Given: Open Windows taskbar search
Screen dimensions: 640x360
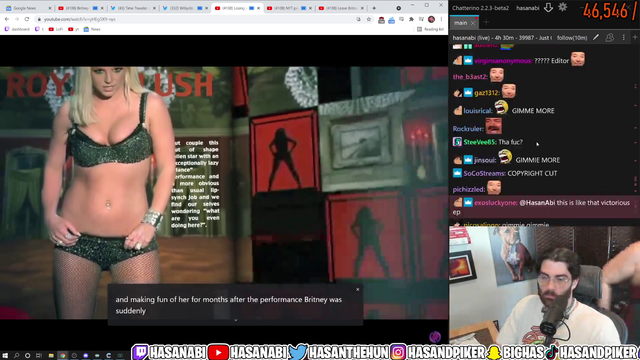Looking at the screenshot, I should tap(16, 356).
